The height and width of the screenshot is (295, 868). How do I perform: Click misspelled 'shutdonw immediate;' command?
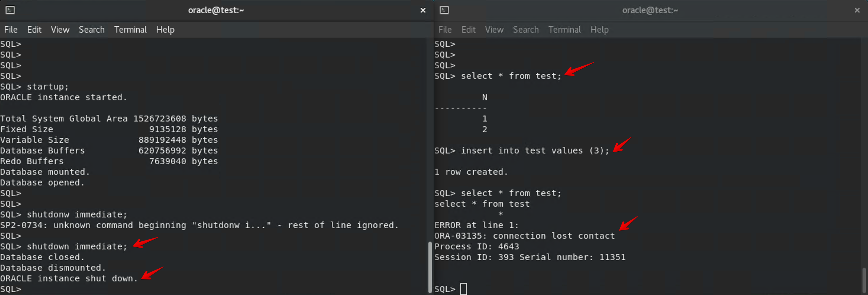pyautogui.click(x=64, y=215)
